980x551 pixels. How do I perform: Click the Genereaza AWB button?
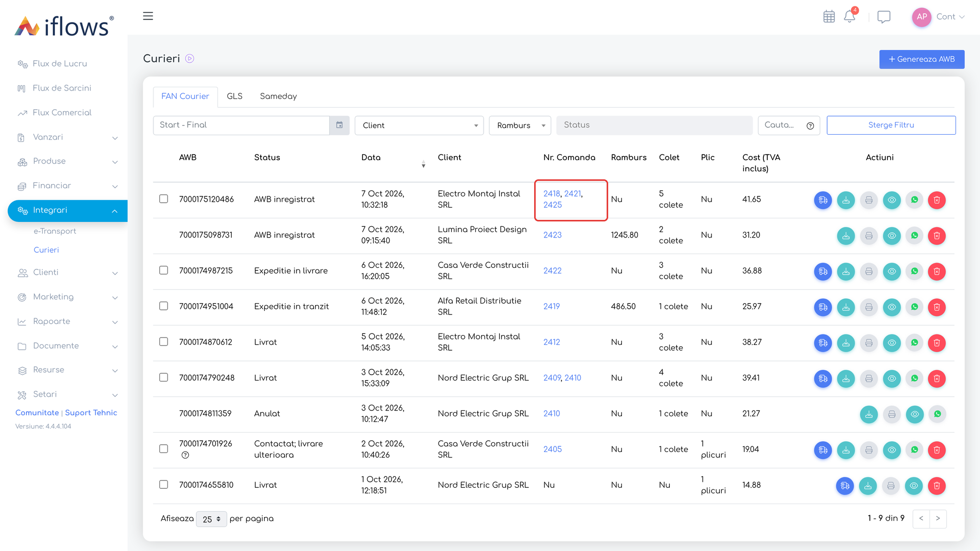click(922, 59)
